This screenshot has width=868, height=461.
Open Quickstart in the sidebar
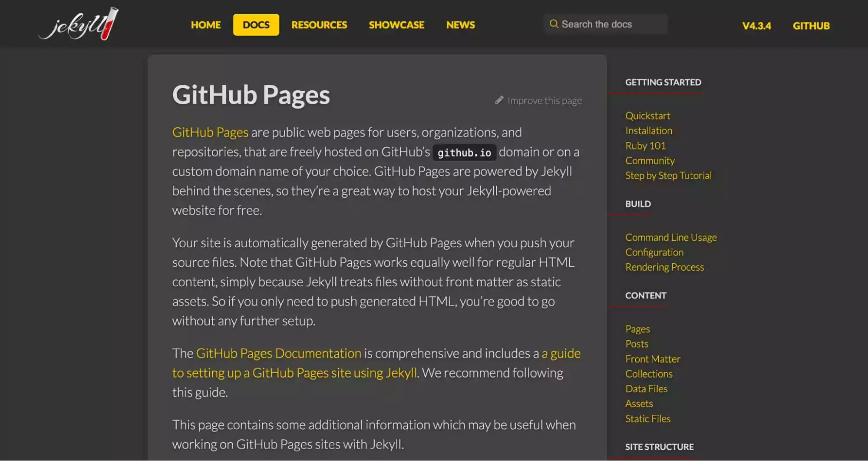[647, 116]
